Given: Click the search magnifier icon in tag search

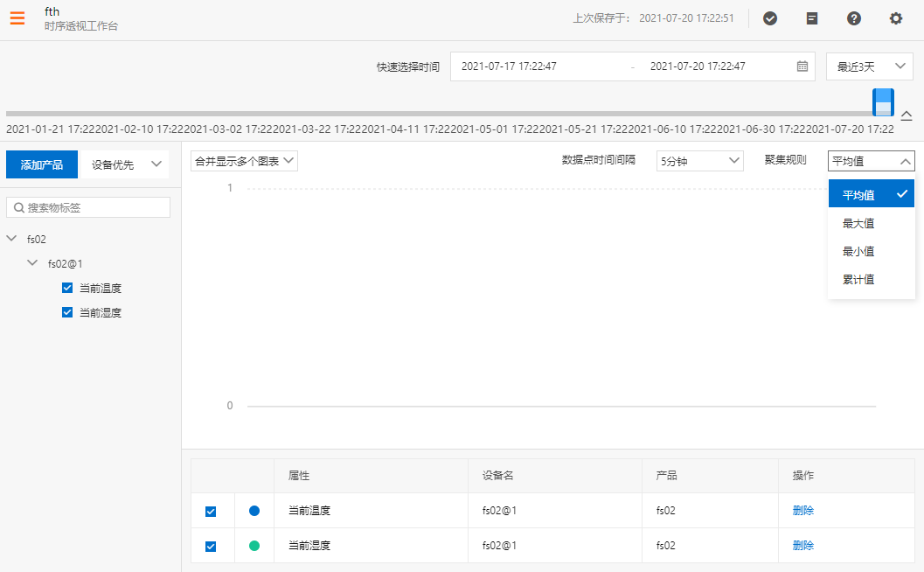Looking at the screenshot, I should click(18, 208).
